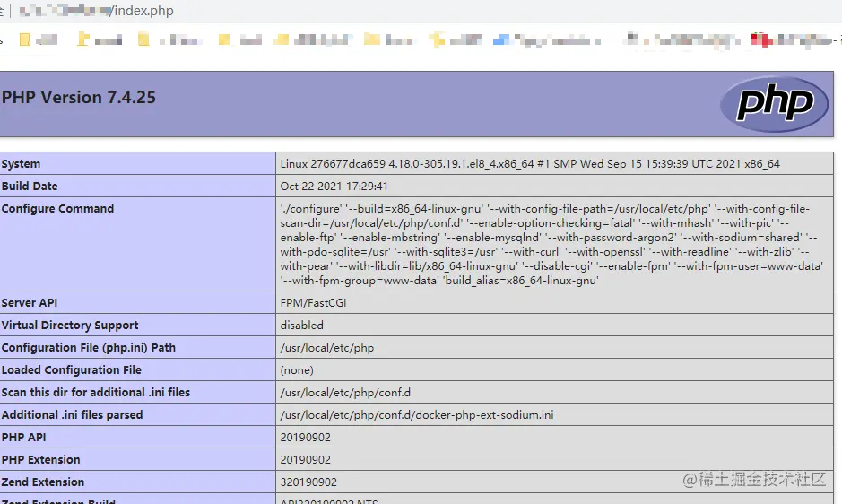Select the '/usr/local/etc/php' path value
Viewport: 842px width, 504px height.
coord(327,348)
